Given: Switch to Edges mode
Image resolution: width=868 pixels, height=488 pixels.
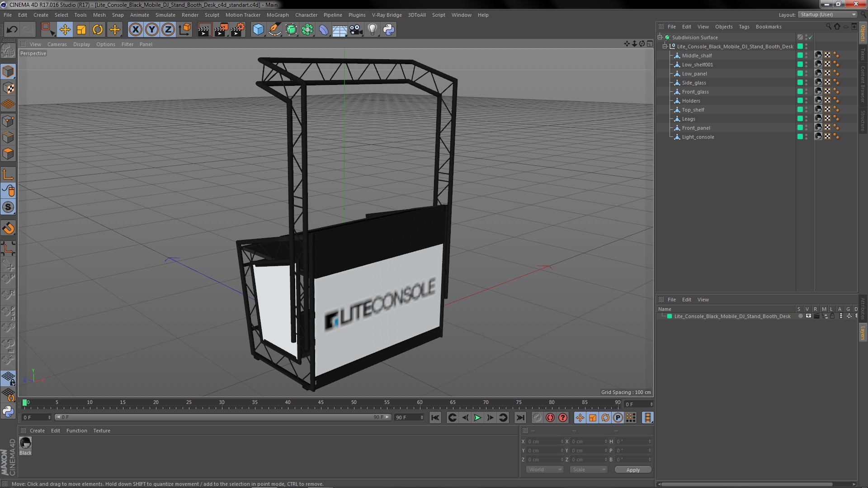Looking at the screenshot, I should tap(8, 137).
